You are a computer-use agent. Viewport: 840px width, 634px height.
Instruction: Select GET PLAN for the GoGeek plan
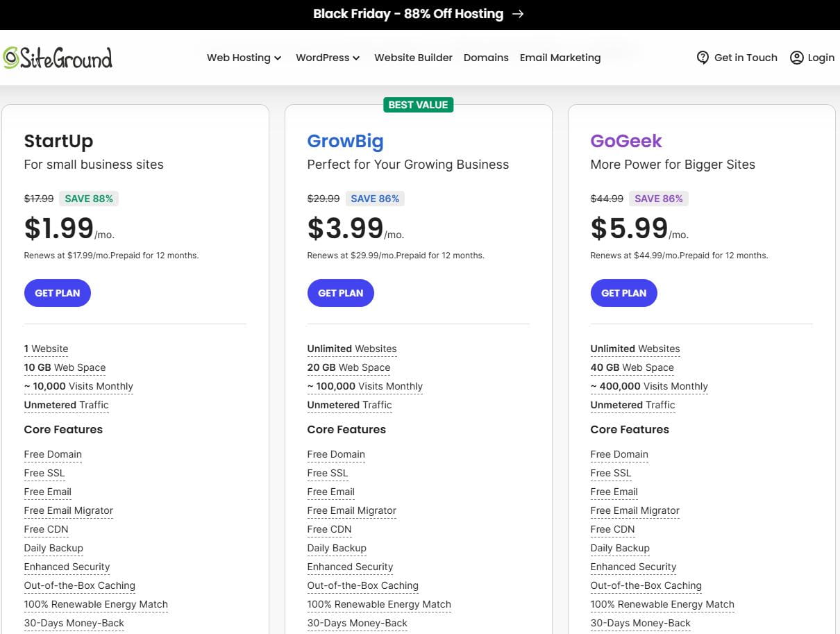(623, 293)
